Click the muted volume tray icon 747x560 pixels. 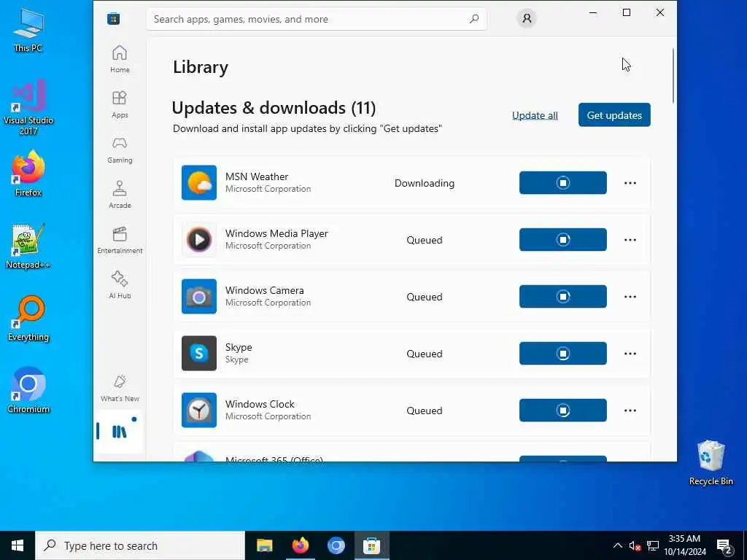635,545
